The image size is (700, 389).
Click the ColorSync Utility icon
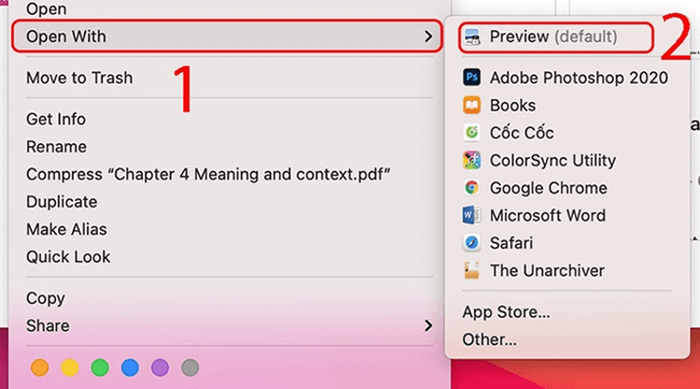[x=472, y=160]
